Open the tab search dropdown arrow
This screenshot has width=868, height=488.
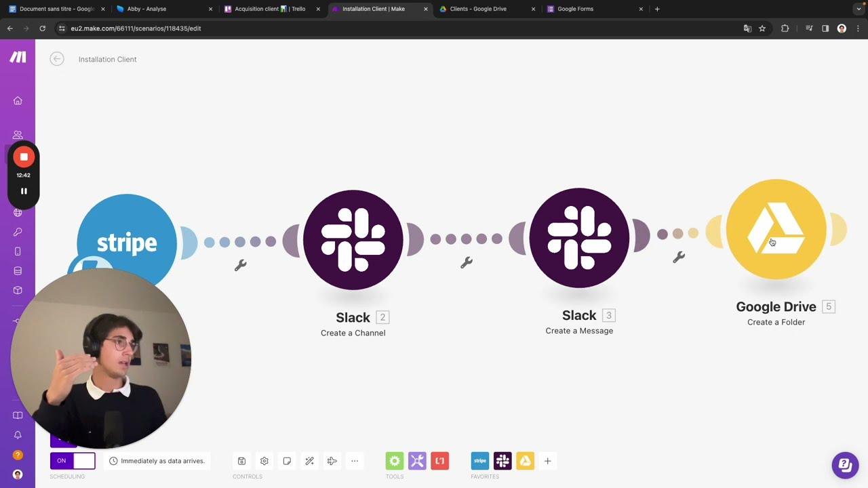pyautogui.click(x=859, y=9)
